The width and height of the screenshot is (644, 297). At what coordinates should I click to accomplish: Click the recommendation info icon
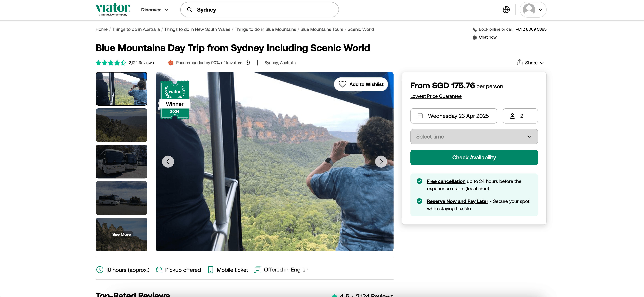pos(248,63)
